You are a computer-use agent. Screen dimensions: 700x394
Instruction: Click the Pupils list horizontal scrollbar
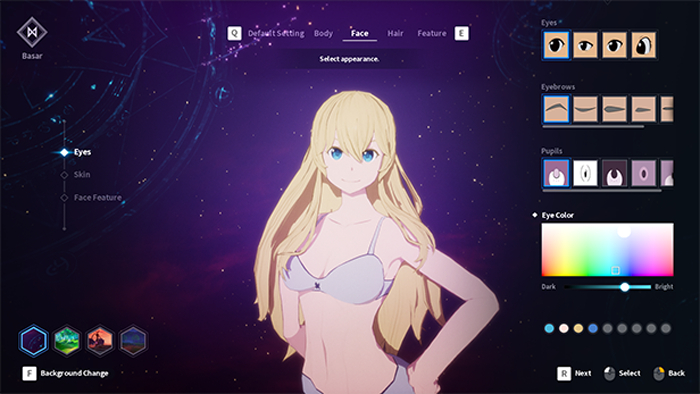(602, 191)
